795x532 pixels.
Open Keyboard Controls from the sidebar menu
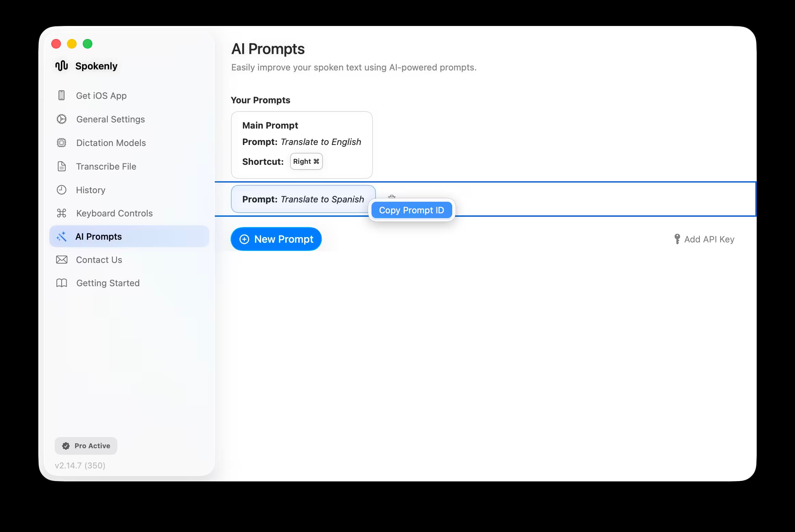click(x=114, y=213)
